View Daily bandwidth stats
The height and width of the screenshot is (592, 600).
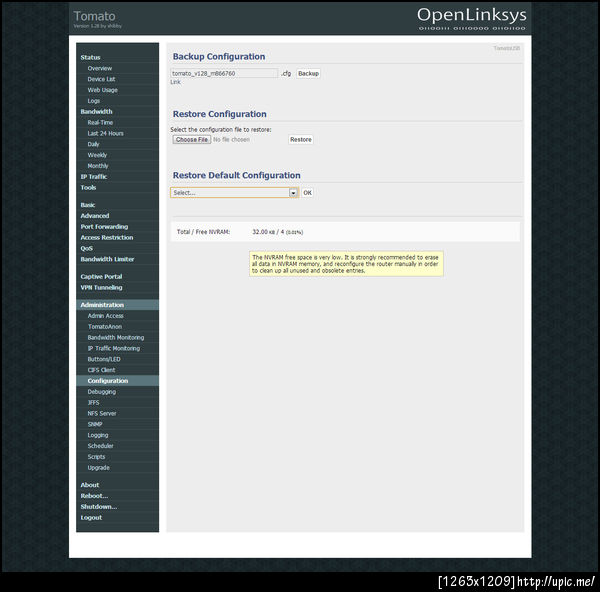(93, 144)
